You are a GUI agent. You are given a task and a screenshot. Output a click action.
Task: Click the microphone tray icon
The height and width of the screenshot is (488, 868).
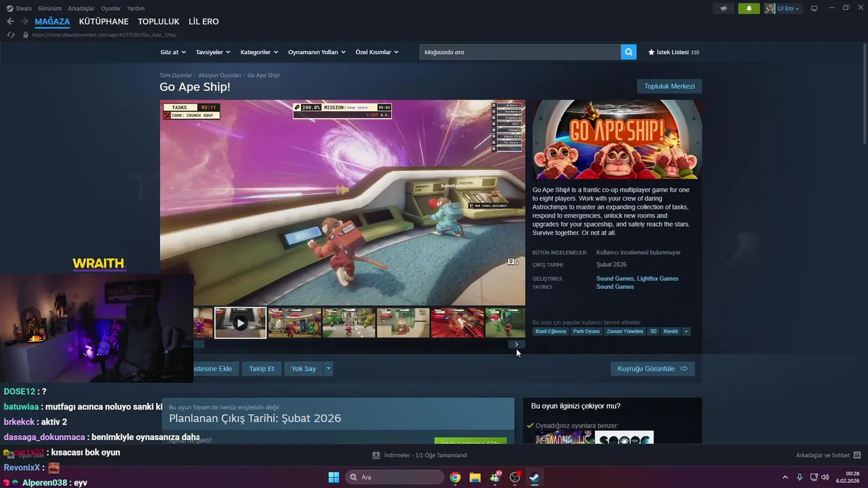coord(800,477)
